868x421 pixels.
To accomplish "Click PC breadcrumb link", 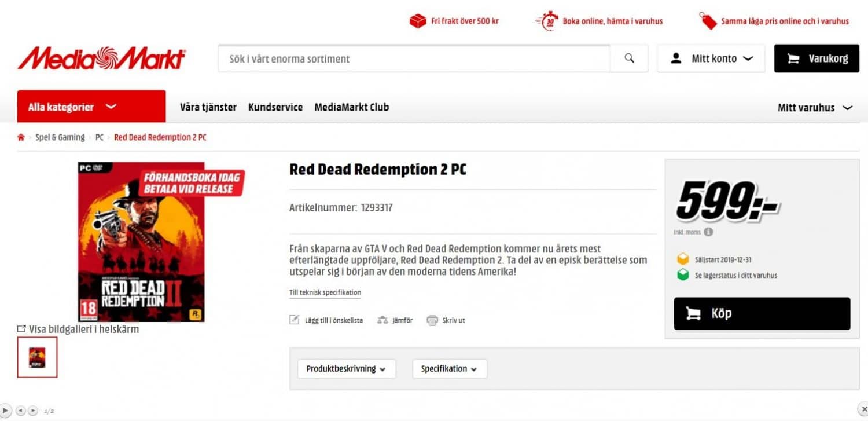I will click(100, 137).
